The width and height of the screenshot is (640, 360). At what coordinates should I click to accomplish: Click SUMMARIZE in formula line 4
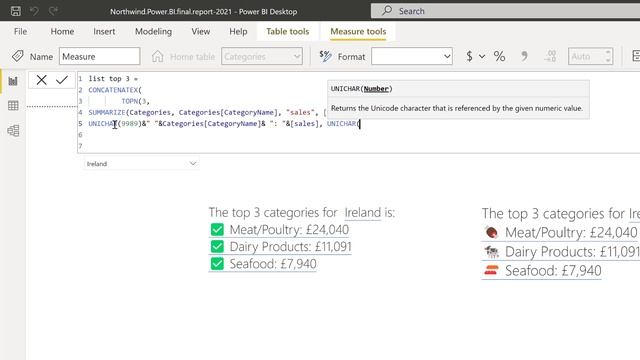tap(107, 112)
